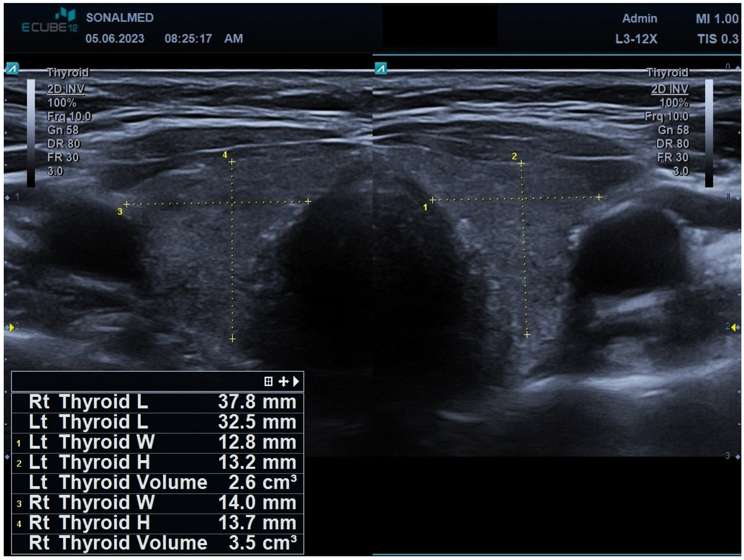Click the 2D INV label on left image

tap(66, 89)
